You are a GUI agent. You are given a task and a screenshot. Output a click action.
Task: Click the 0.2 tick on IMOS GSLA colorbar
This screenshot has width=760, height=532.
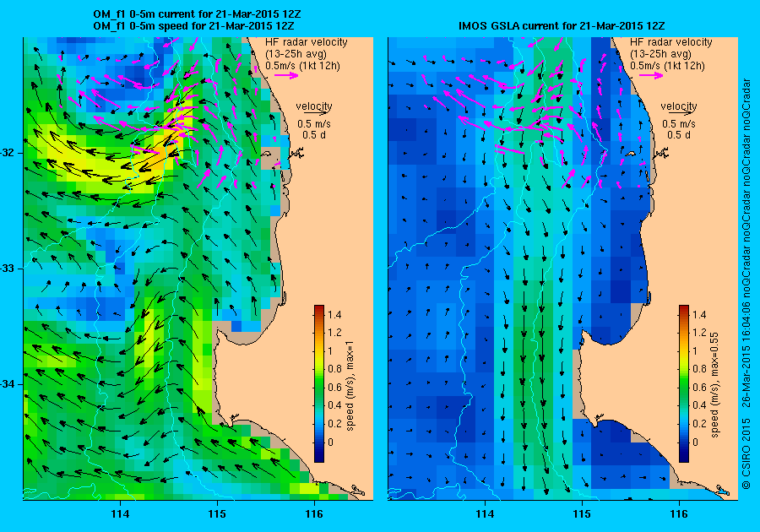click(699, 423)
